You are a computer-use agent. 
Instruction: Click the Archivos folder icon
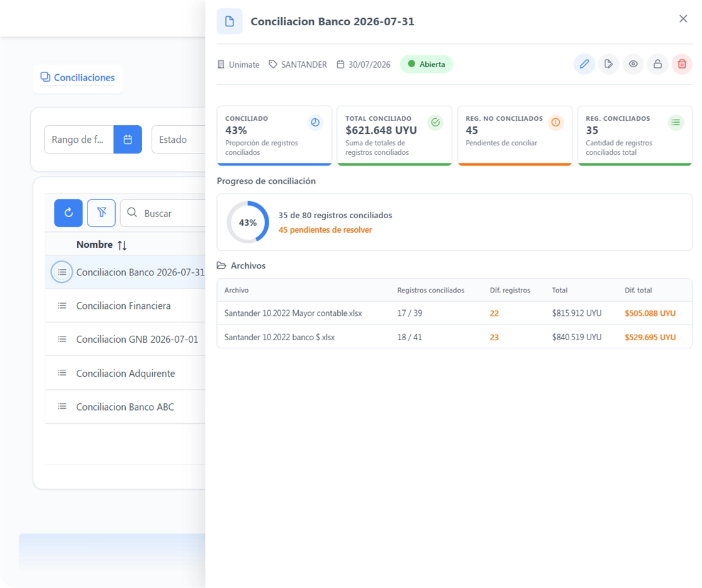click(221, 265)
